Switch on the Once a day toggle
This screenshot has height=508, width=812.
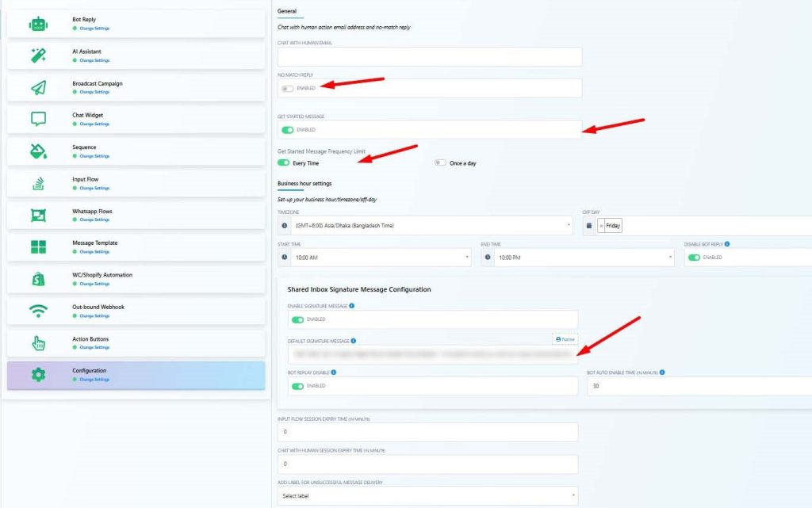(440, 163)
